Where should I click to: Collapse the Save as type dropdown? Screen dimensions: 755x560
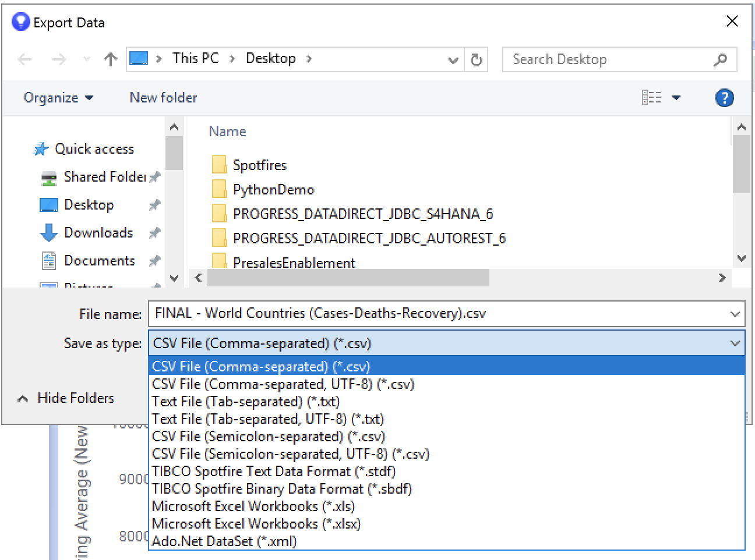coord(735,343)
